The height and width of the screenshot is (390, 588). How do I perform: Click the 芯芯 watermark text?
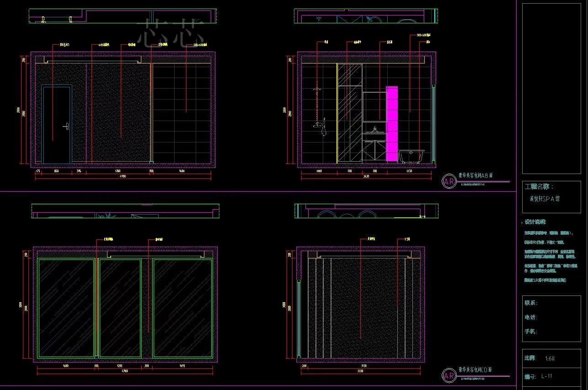(172, 33)
